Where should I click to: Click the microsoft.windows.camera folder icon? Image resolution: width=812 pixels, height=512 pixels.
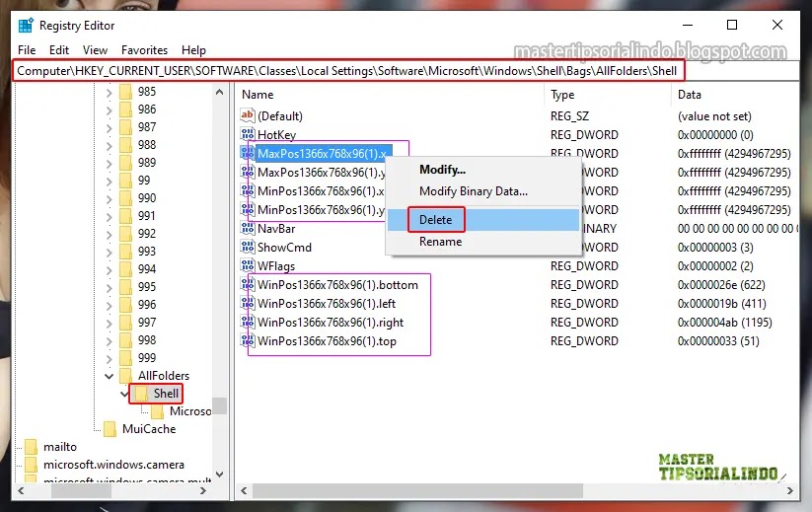tap(31, 464)
